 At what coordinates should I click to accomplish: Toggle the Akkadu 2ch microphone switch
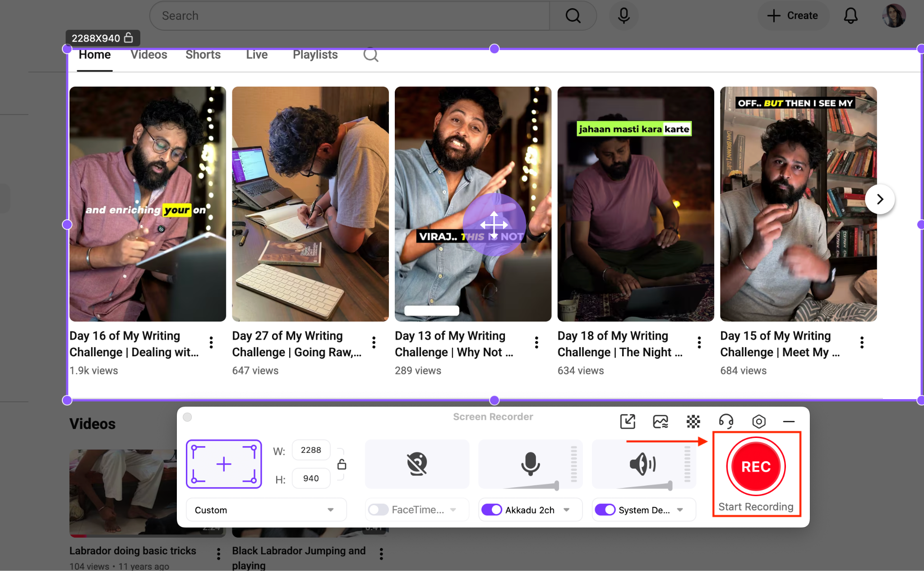(x=492, y=510)
